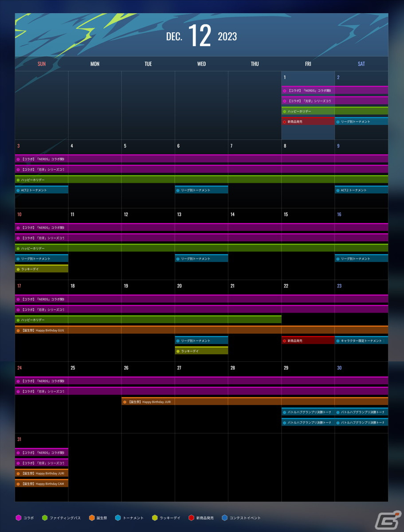Click the date number 28

(232, 368)
